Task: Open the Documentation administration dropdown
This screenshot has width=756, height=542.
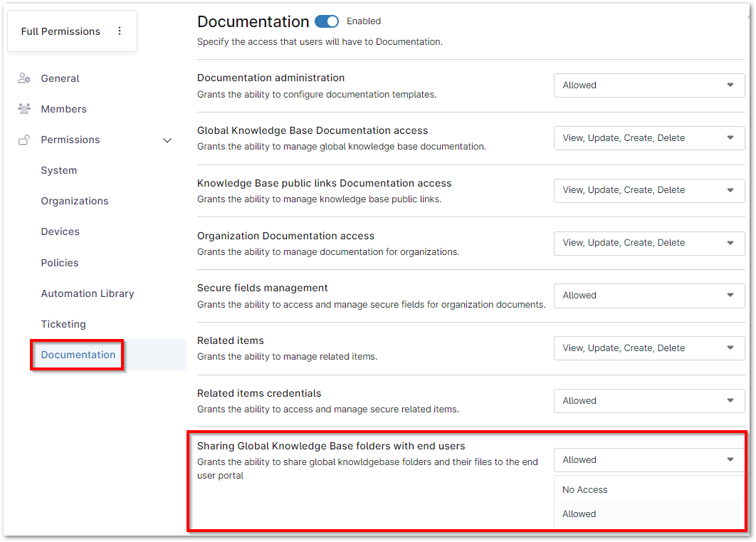Action: point(649,85)
